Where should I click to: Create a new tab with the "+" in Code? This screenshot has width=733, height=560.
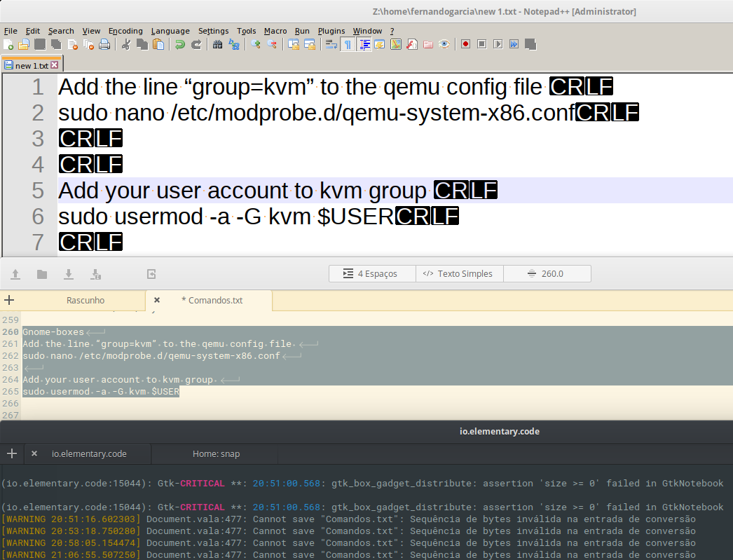[x=9, y=300]
